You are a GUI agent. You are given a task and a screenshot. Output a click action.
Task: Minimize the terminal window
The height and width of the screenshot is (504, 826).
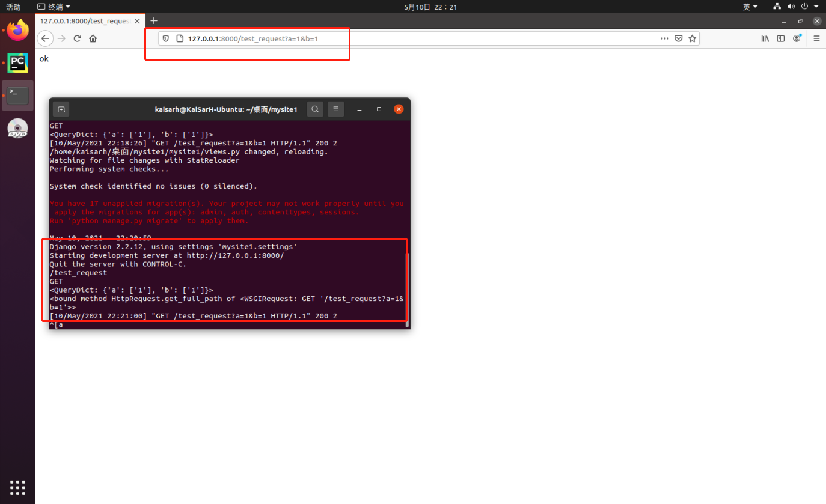pyautogui.click(x=359, y=109)
